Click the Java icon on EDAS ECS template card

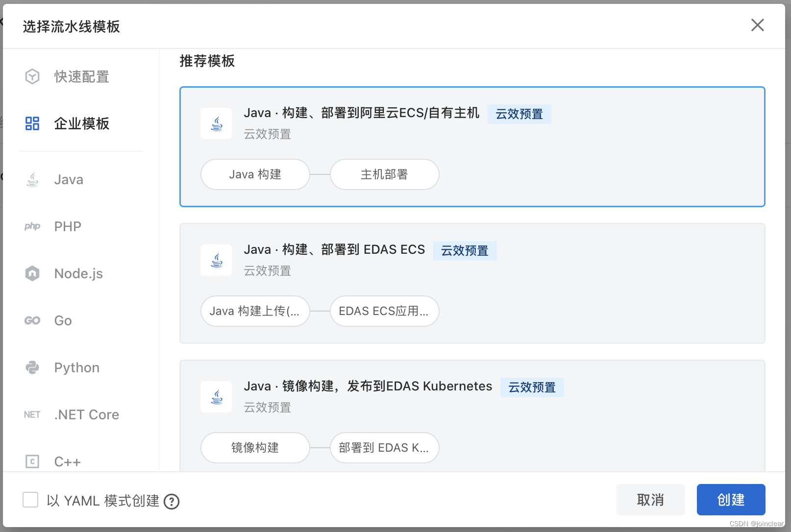pos(216,260)
